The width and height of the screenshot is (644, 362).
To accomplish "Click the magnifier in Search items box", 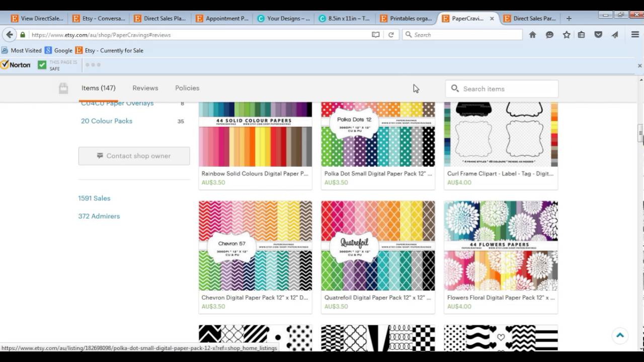I will coord(455,88).
